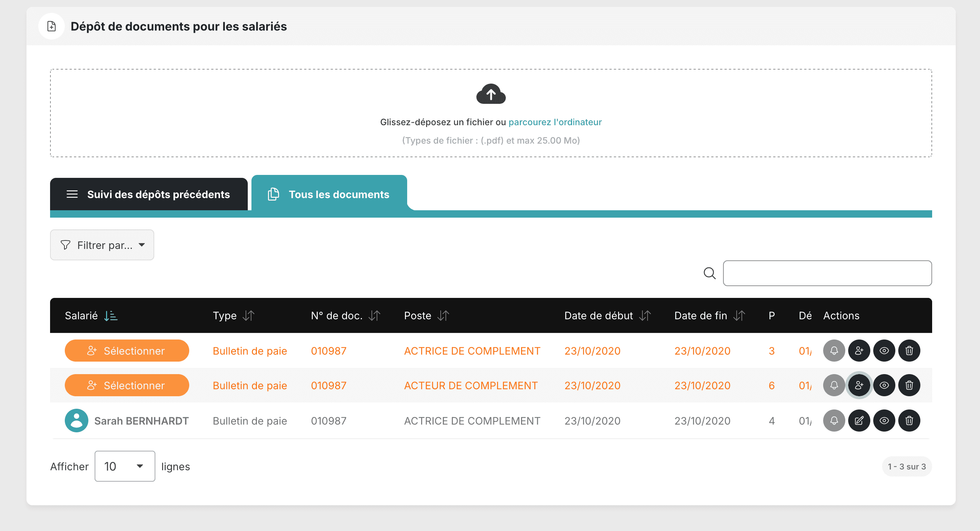
Task: Sort table by Salarié column
Action: tap(111, 316)
